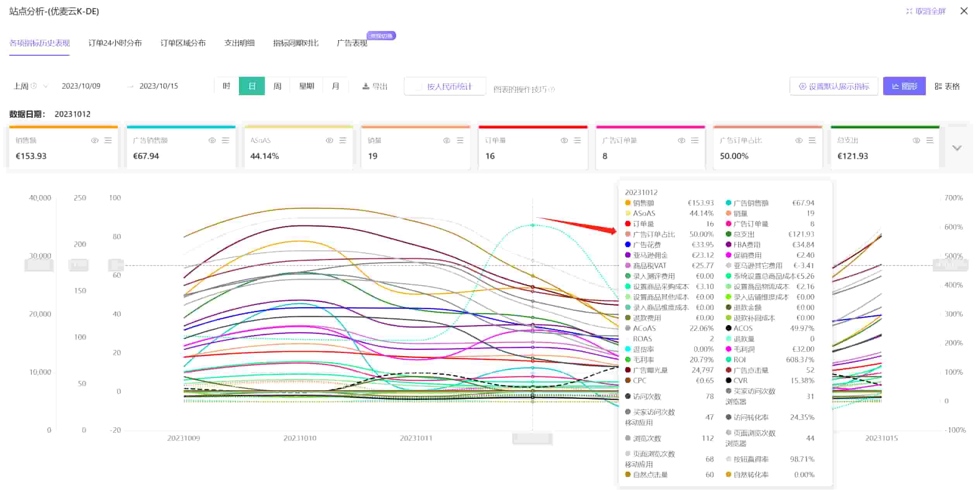Image resolution: width=980 pixels, height=490 pixels.
Task: Open menu icon on 总支出 card
Action: 930,140
